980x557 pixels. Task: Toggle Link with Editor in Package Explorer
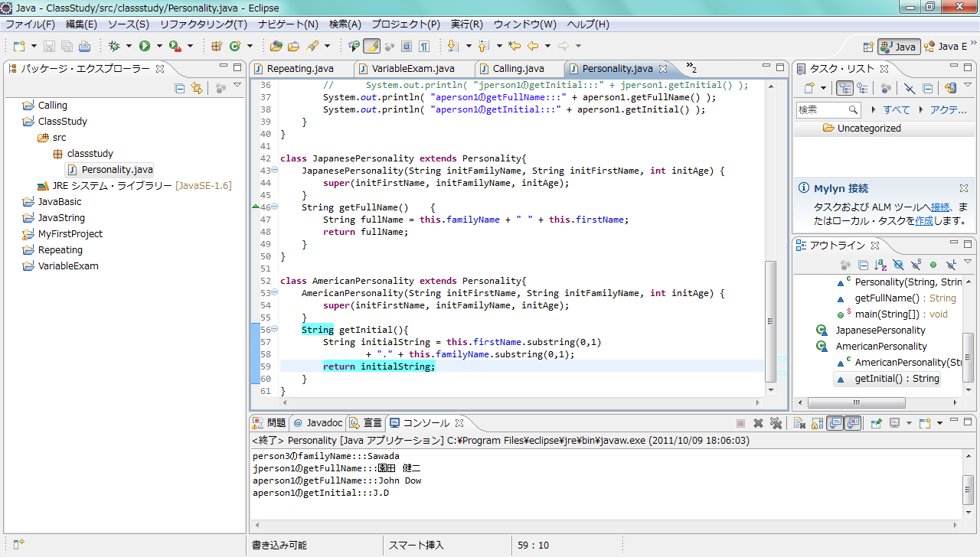pyautogui.click(x=197, y=88)
